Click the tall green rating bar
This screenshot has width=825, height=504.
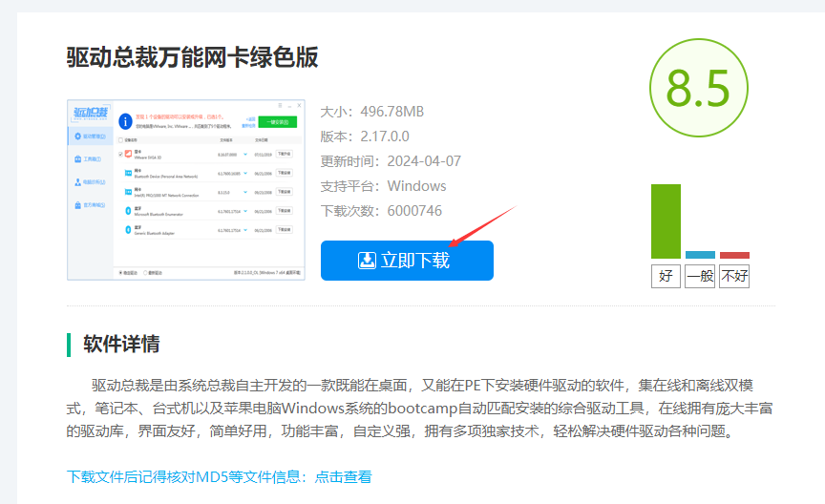click(x=666, y=220)
